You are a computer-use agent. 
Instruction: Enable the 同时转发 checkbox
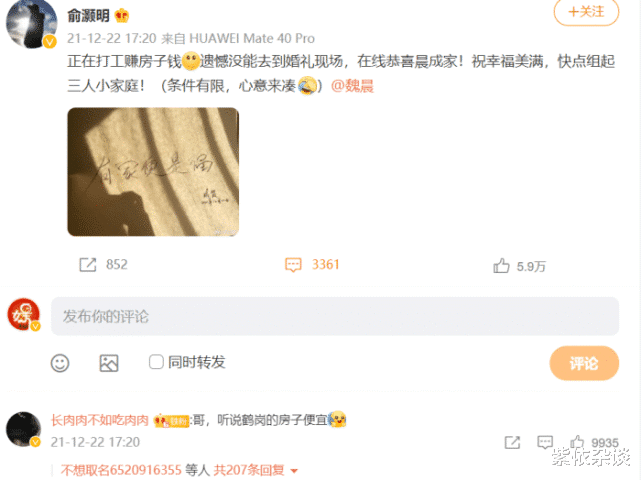pos(156,362)
